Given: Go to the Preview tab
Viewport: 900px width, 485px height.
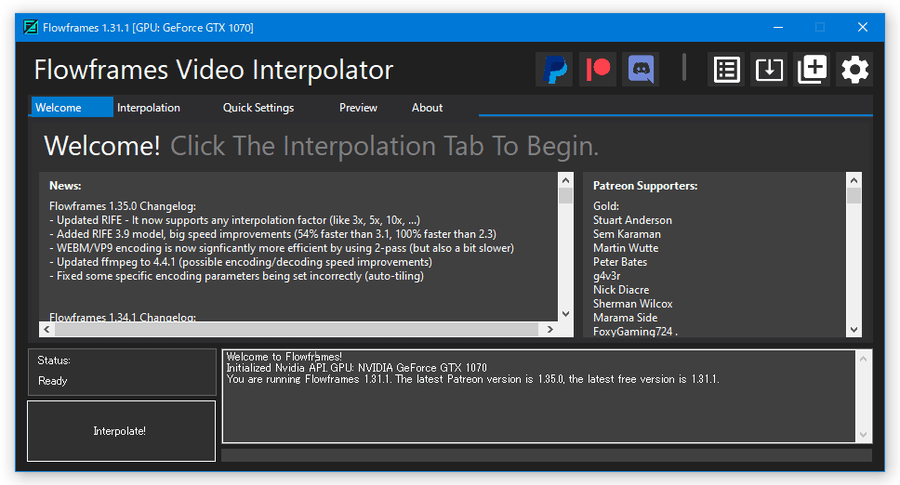Looking at the screenshot, I should pos(358,107).
